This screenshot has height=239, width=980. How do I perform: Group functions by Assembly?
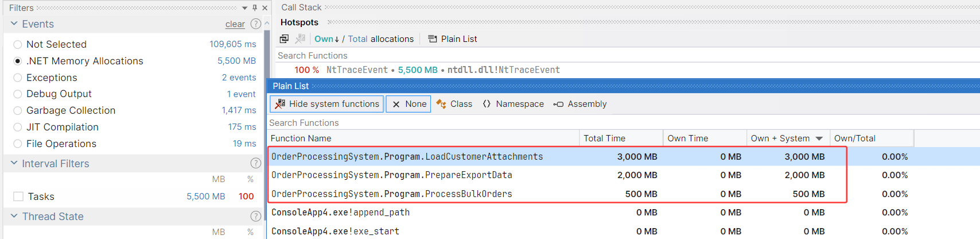pyautogui.click(x=580, y=104)
